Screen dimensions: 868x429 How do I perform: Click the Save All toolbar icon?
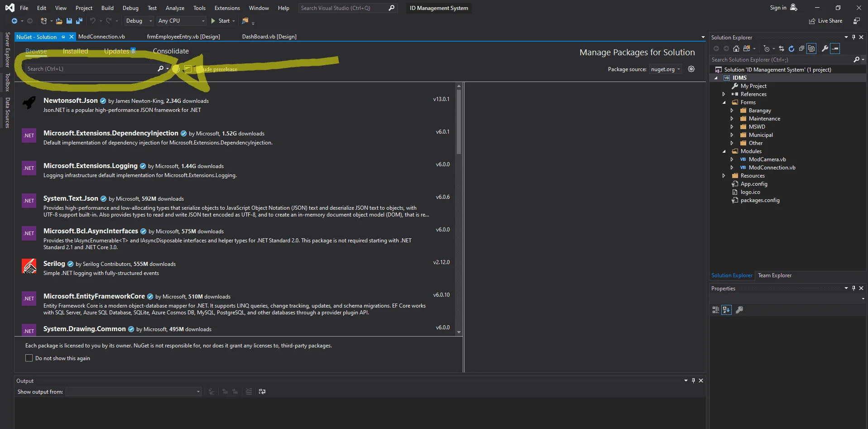79,21
